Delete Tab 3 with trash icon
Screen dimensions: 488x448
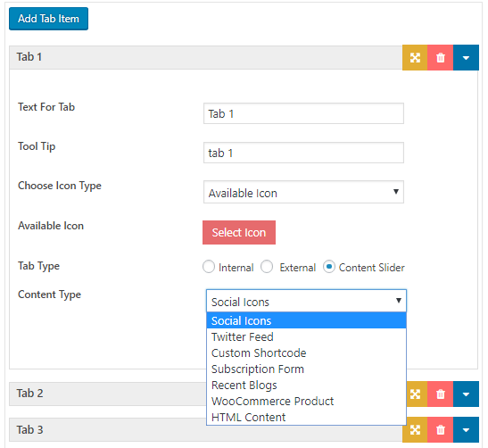(x=441, y=430)
